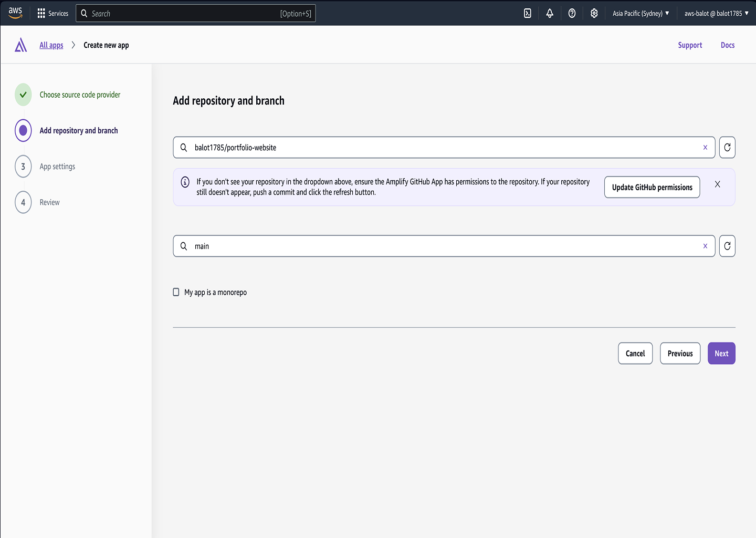Dismiss the GitHub permissions info banner
This screenshot has height=538, width=756.
point(717,184)
